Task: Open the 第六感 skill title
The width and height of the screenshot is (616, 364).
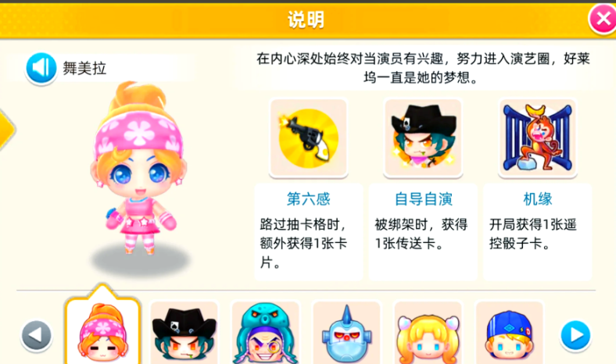Action: 309,199
